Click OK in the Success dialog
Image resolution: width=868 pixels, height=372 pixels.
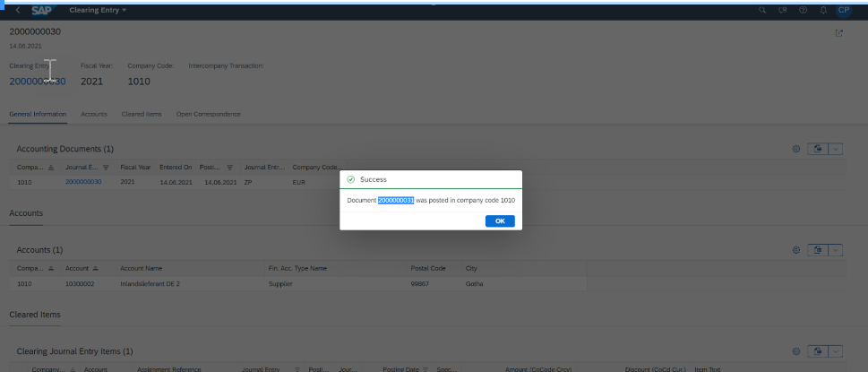pyautogui.click(x=500, y=221)
